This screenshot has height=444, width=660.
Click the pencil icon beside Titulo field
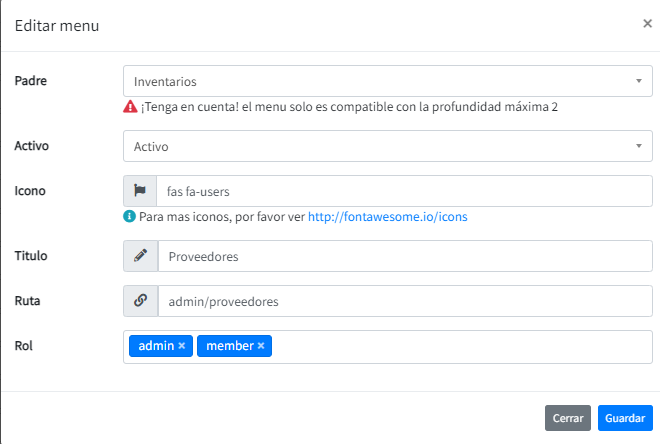point(140,256)
